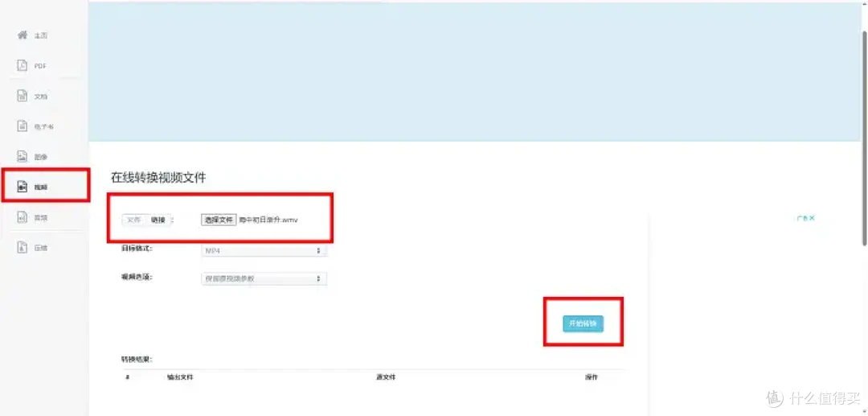Open the 文档 document converter in sidebar
This screenshot has height=416, width=868.
(x=33, y=97)
